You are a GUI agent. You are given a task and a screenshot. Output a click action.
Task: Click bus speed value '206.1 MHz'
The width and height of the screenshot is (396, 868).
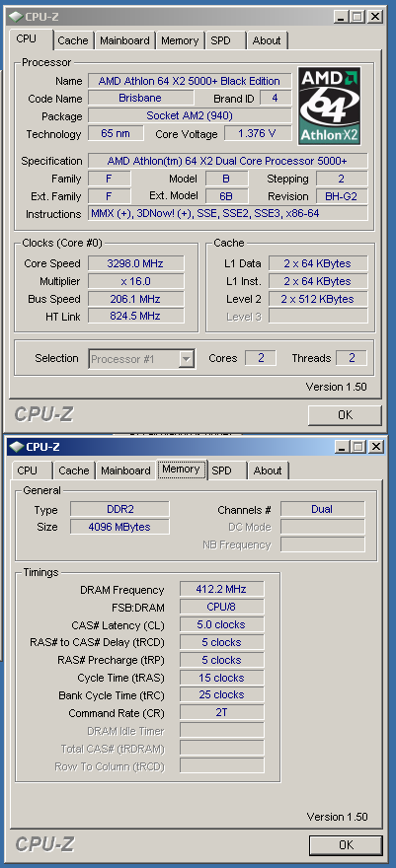[135, 299]
